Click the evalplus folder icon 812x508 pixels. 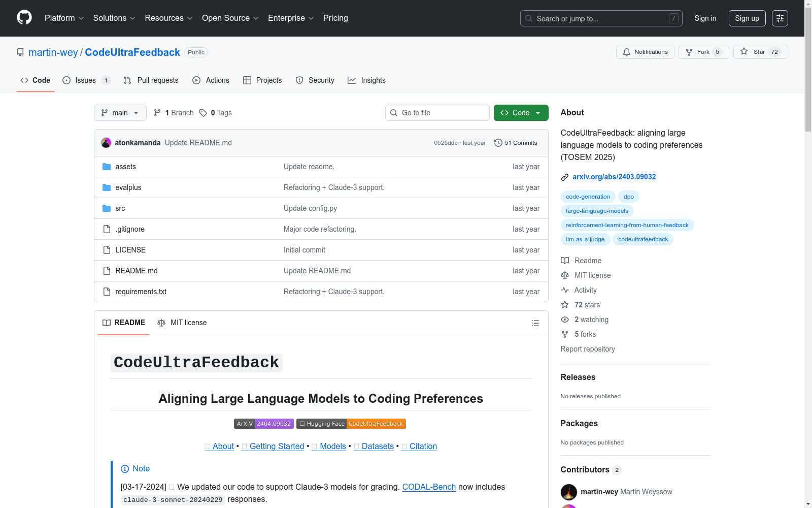107,187
